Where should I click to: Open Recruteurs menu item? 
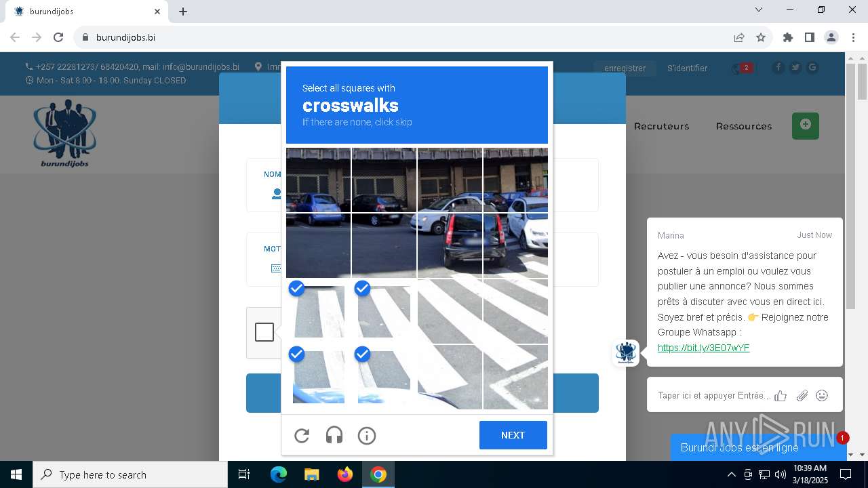(x=661, y=126)
